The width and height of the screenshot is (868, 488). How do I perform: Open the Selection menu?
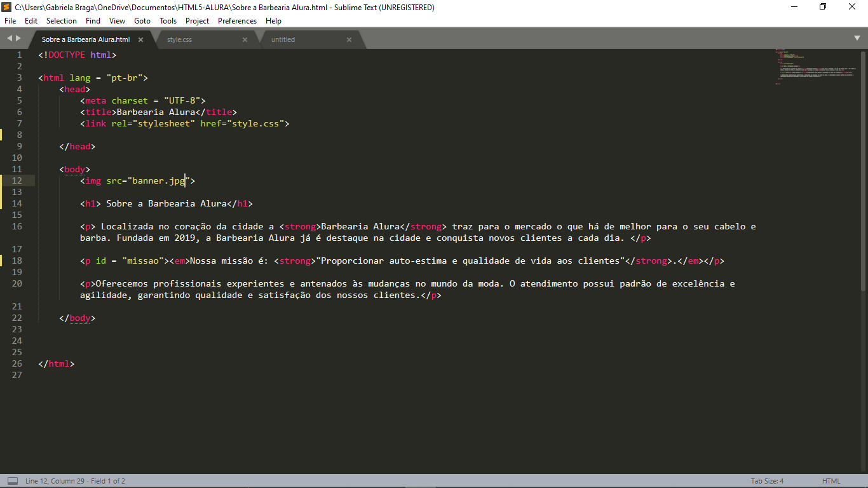[62, 21]
